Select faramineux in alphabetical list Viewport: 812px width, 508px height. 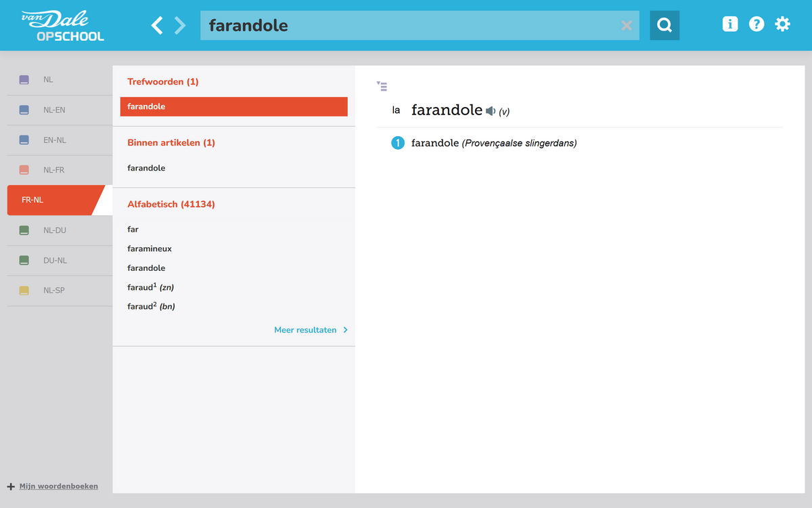(x=150, y=249)
